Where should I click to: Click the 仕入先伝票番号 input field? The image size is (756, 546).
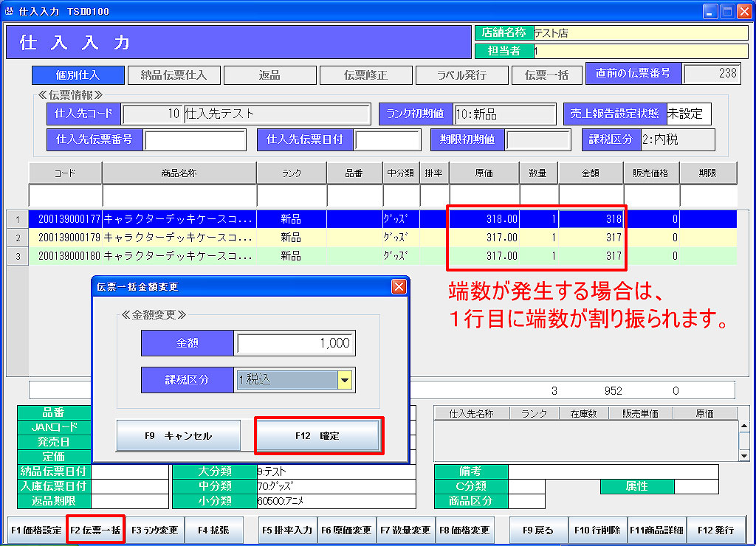(195, 139)
